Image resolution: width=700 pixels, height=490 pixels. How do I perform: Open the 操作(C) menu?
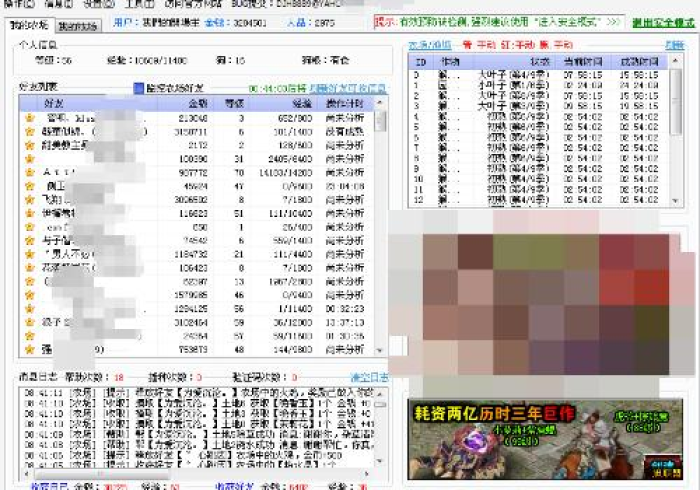(x=21, y=4)
